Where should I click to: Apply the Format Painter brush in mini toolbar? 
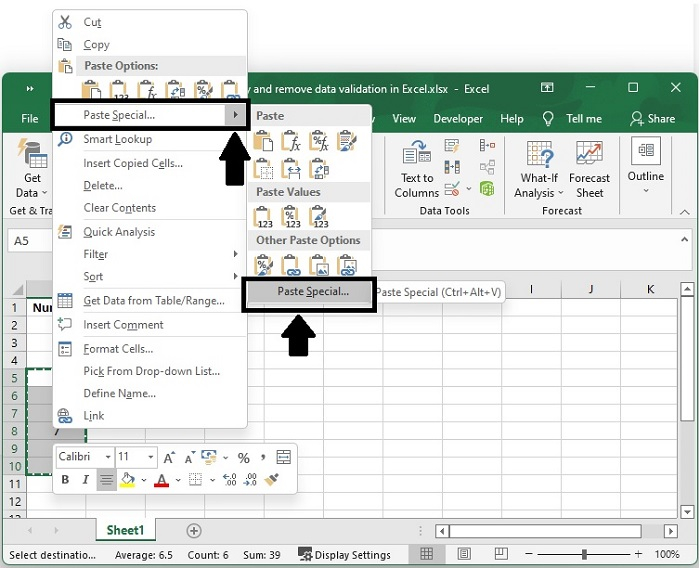click(x=272, y=480)
